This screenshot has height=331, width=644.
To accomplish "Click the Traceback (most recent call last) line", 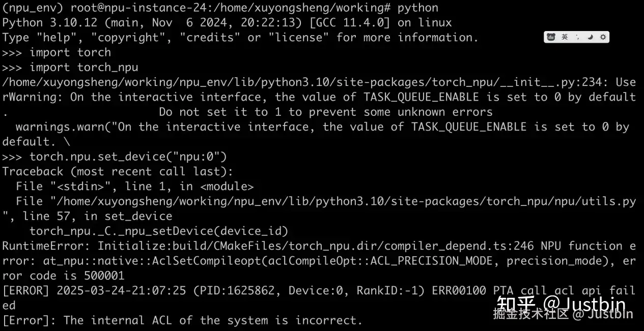I will (x=117, y=171).
